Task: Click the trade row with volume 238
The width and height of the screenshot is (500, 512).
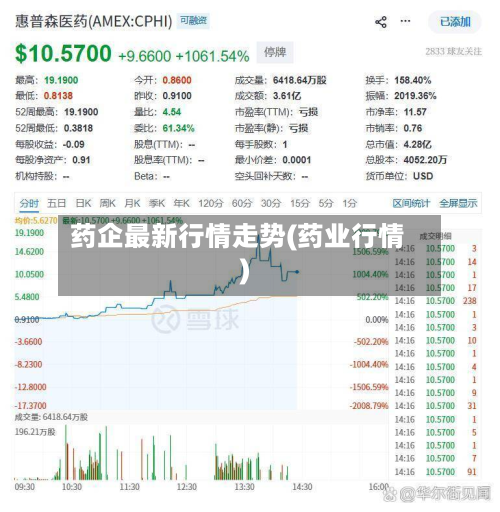Action: click(436, 301)
